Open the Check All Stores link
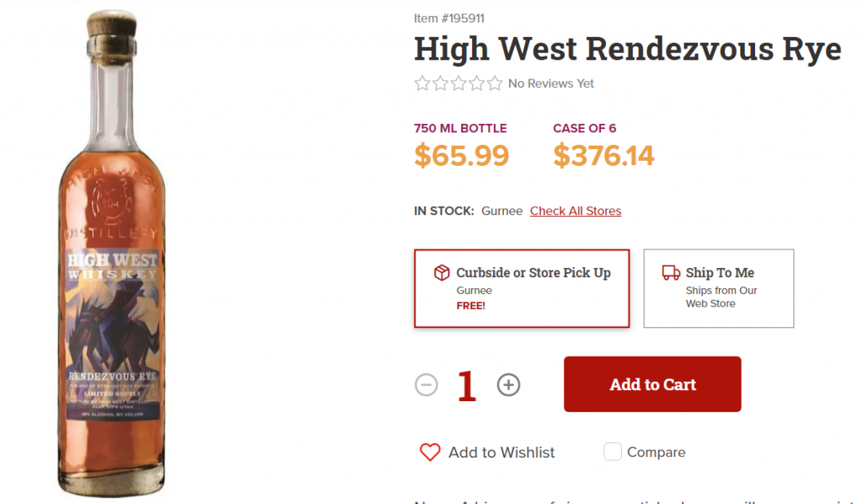The width and height of the screenshot is (863, 504). click(x=576, y=211)
